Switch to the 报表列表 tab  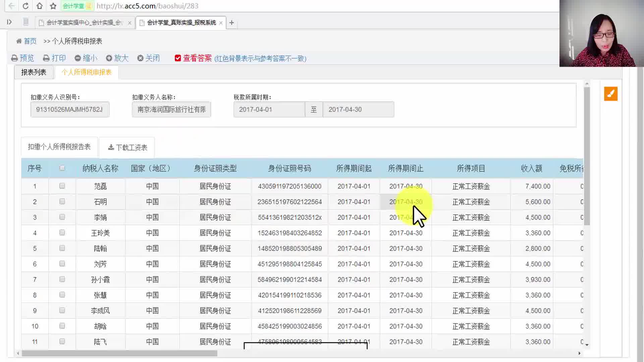click(x=33, y=72)
